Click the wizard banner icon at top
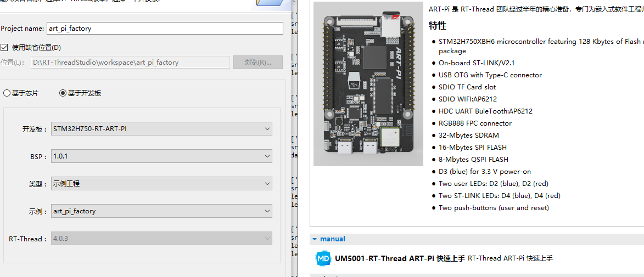Screen dimensions: 644x277 [x=272, y=4]
